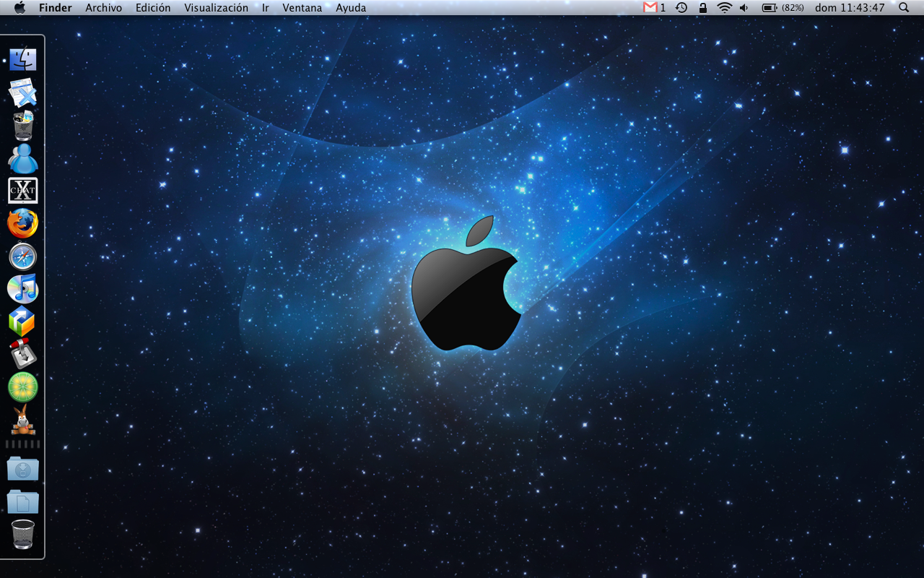Image resolution: width=924 pixels, height=578 pixels.
Task: Open the MSN Messenger buddy icon
Action: click(x=23, y=158)
